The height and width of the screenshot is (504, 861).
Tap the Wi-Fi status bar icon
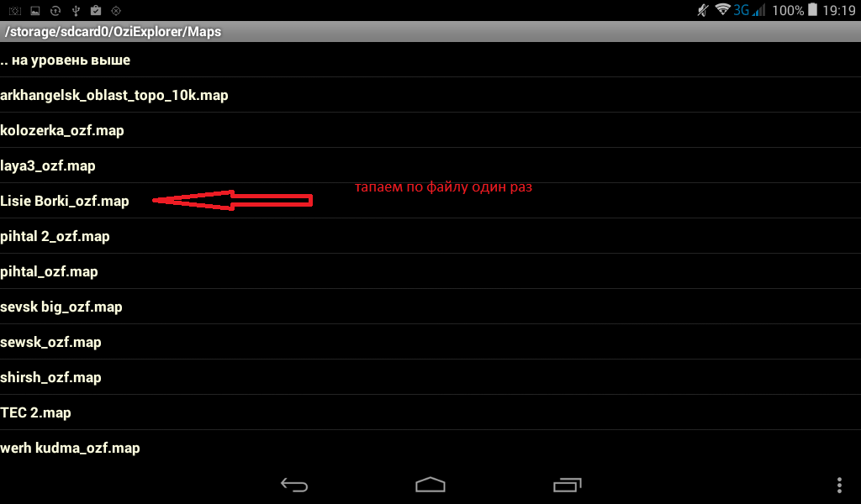click(722, 10)
